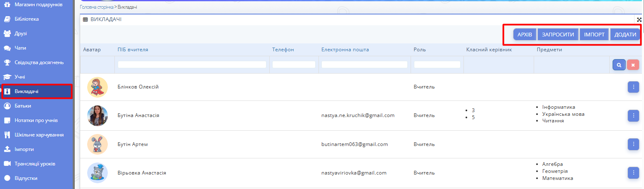Click the ІМПОРТ button
Image resolution: width=644 pixels, height=189 pixels.
(594, 34)
